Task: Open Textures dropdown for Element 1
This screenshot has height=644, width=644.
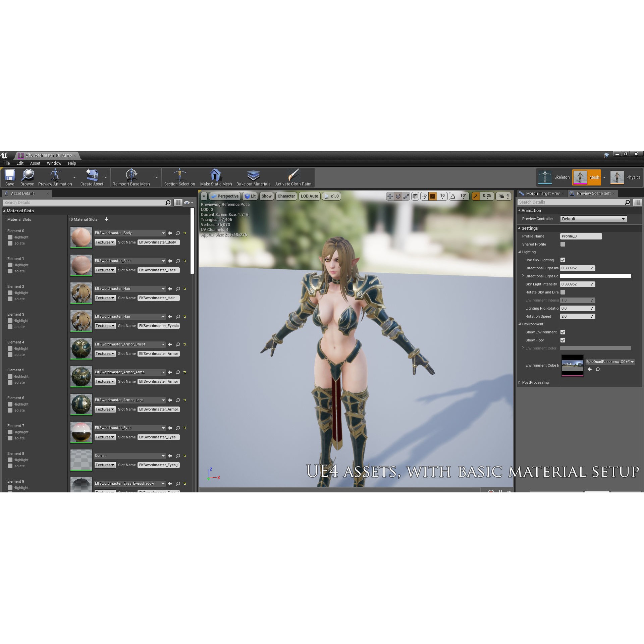Action: click(x=105, y=270)
